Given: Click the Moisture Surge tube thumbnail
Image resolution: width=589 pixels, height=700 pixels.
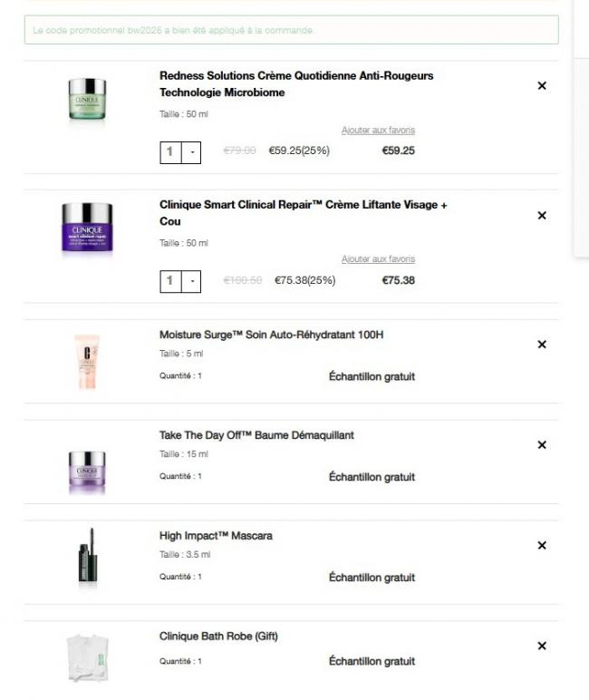Looking at the screenshot, I should pos(87,361).
